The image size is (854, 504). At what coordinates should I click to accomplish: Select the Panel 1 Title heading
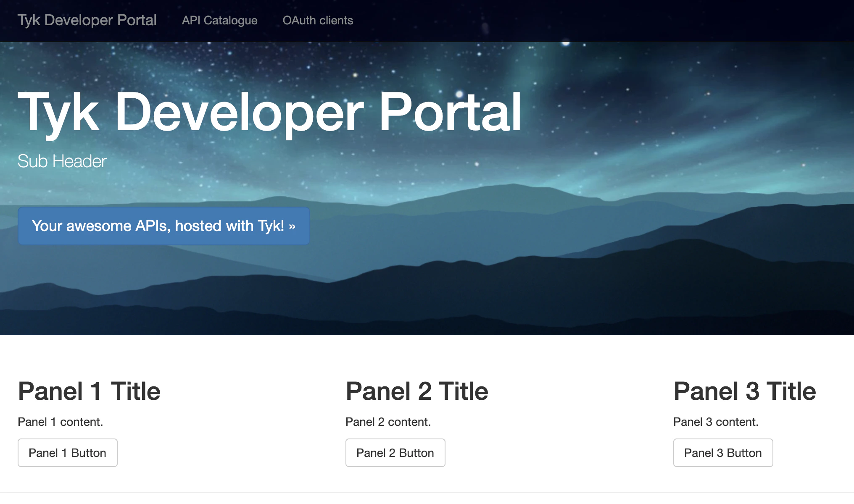coord(89,391)
